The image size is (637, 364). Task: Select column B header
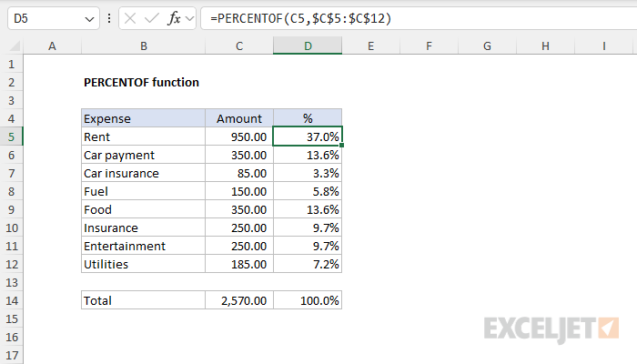point(144,45)
